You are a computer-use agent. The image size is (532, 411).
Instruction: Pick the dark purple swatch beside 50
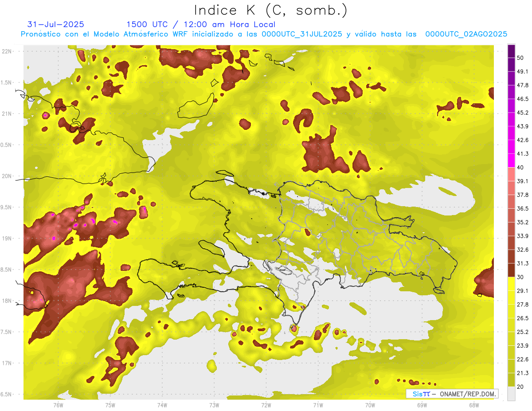tap(512, 51)
